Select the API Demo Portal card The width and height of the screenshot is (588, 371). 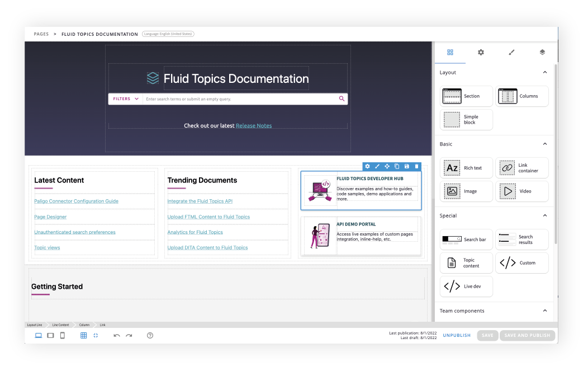pyautogui.click(x=361, y=236)
